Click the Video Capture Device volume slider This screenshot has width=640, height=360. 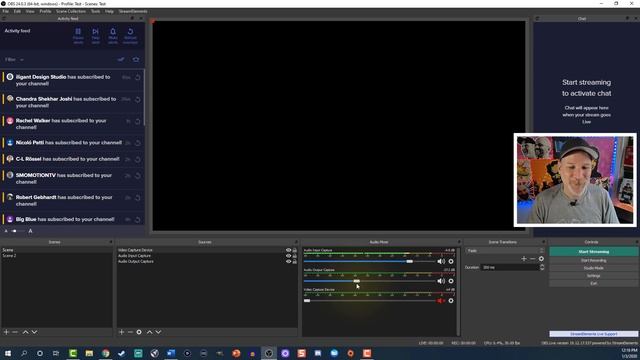[369, 300]
